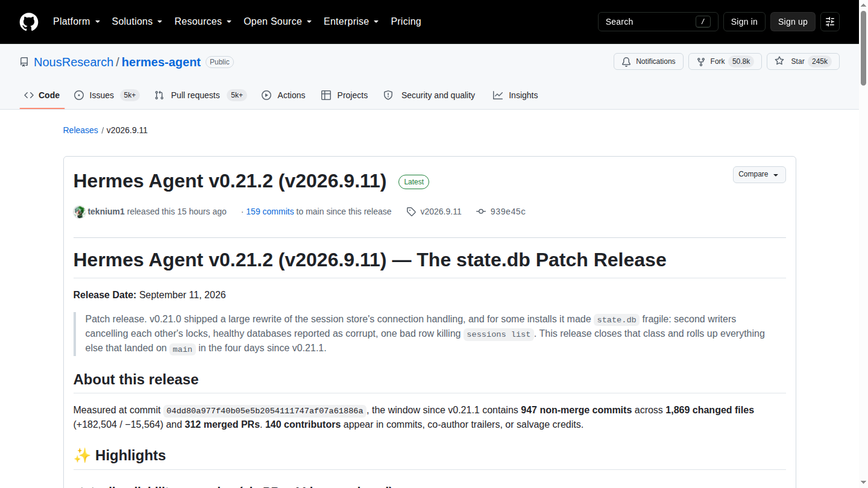Click the state.db inline code
Screen dimensions: 868x488
click(616, 319)
